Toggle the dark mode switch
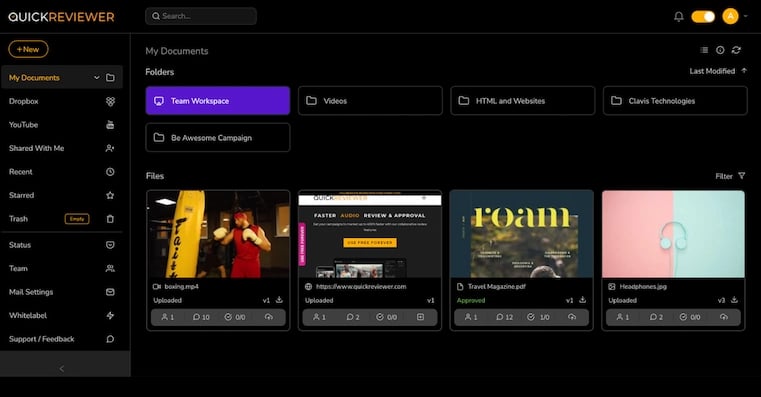Screen dimensions: 761x397 click(703, 17)
